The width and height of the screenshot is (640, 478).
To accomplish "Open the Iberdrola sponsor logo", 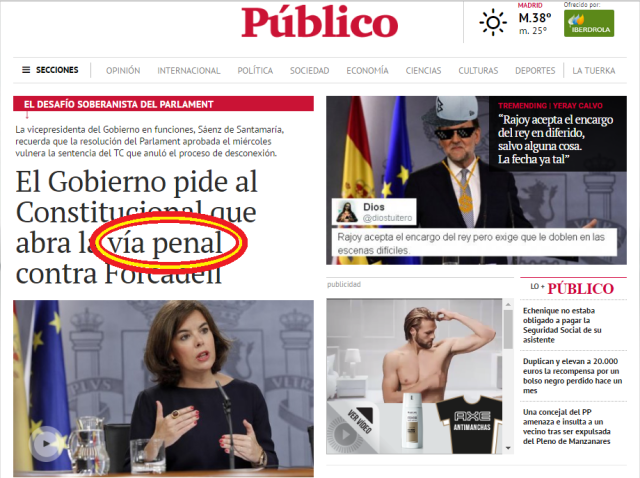I will pos(589,23).
